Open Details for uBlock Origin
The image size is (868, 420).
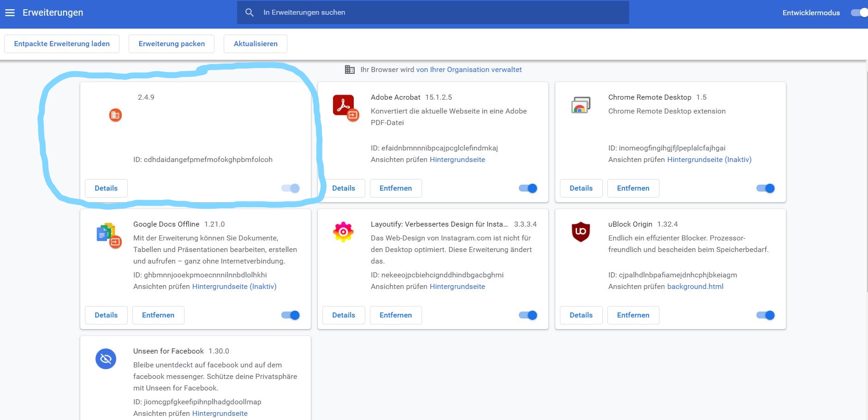[581, 315]
